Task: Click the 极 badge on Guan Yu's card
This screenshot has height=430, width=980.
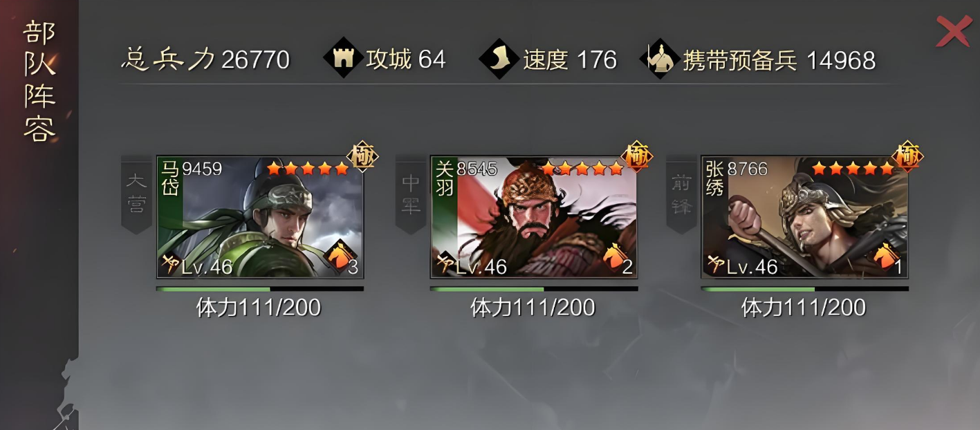Action: pyautogui.click(x=637, y=156)
